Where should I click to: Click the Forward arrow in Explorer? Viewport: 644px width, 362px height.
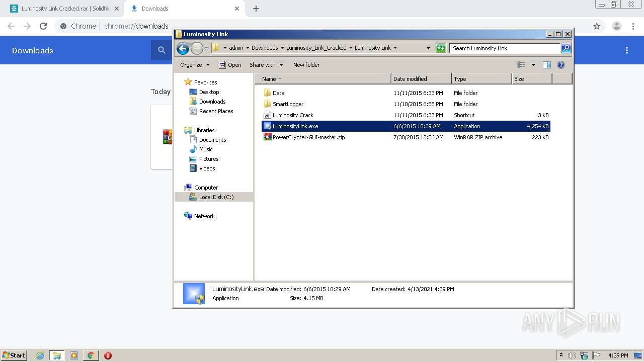coord(197,48)
